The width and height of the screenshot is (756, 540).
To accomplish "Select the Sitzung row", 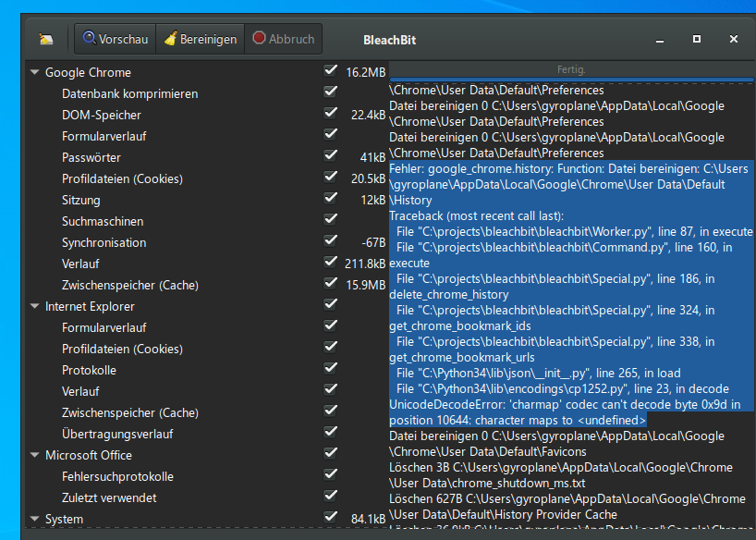I will (x=207, y=200).
